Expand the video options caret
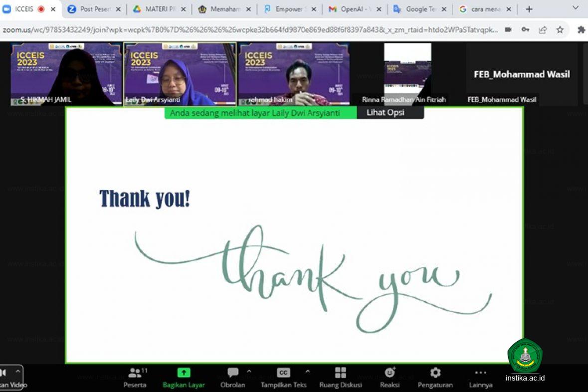 coord(18,371)
